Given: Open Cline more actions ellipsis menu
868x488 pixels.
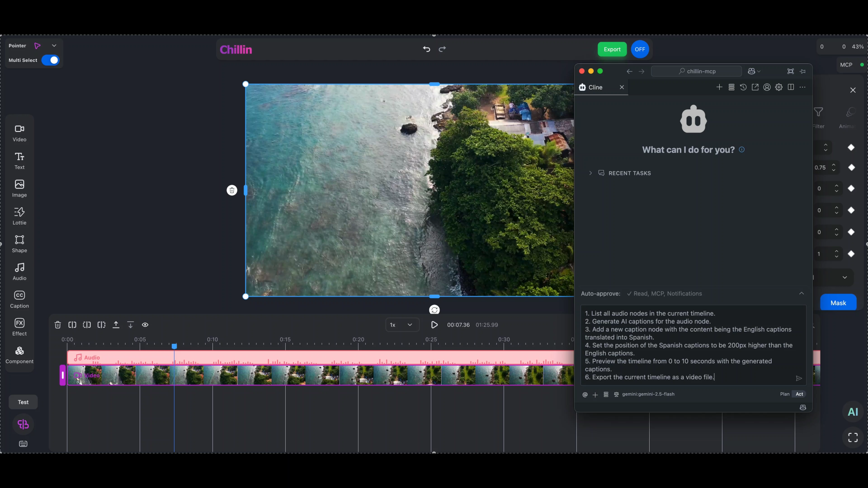Looking at the screenshot, I should coord(802,87).
